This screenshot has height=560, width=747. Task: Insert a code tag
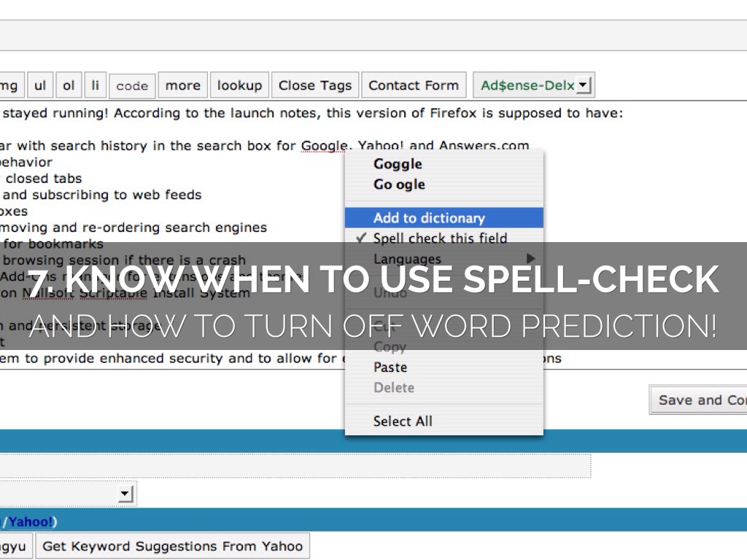coord(132,86)
